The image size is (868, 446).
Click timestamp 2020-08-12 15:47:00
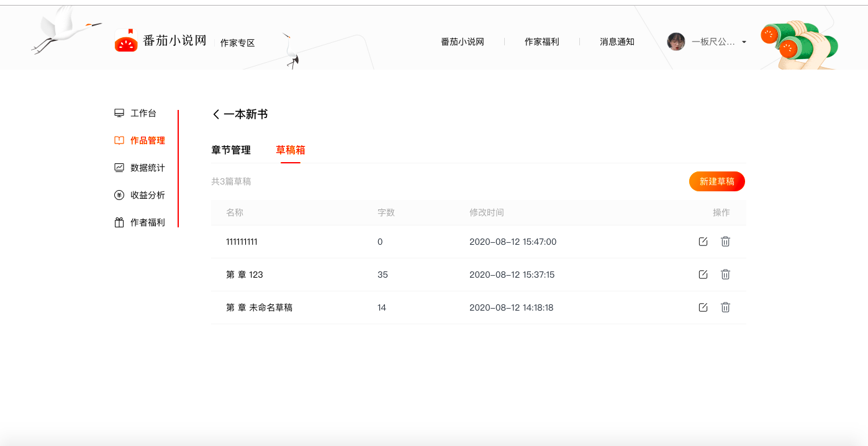[x=513, y=242]
